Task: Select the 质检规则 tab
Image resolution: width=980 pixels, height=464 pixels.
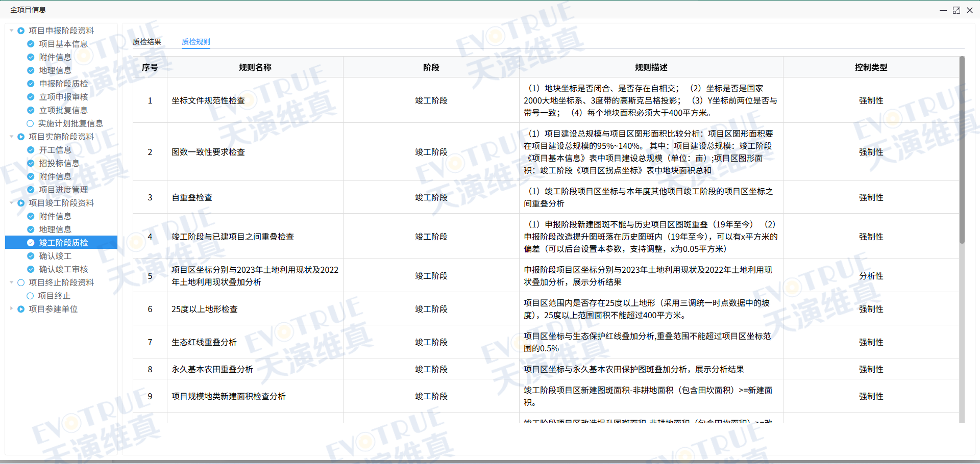Action: [x=196, y=42]
